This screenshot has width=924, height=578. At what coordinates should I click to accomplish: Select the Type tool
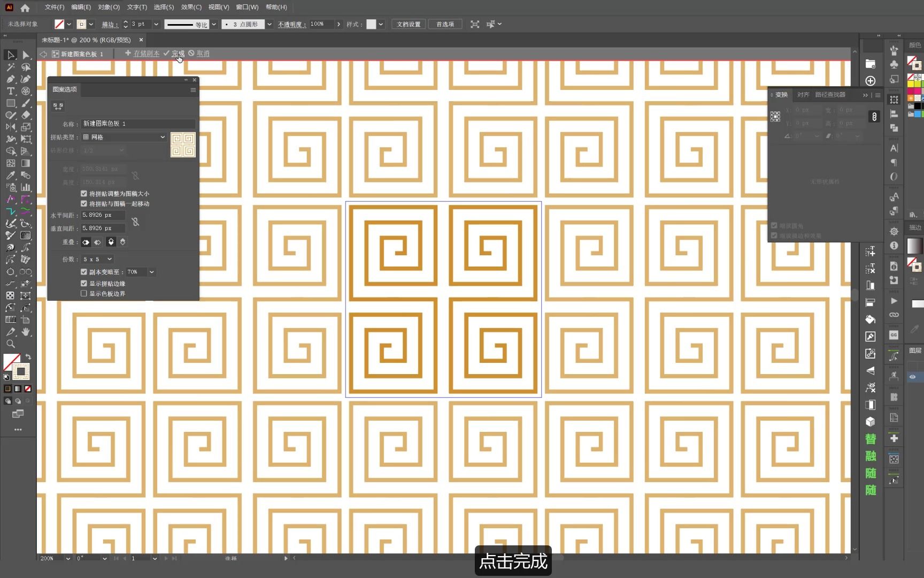tap(10, 91)
